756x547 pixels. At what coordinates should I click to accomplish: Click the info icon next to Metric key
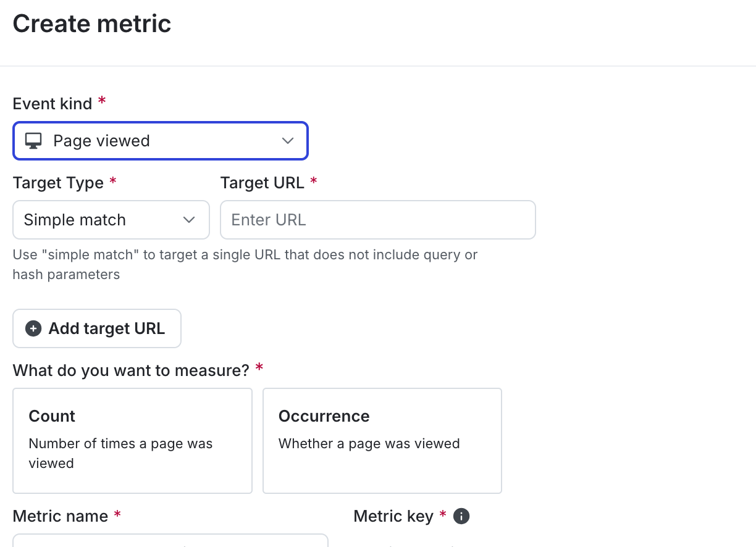point(461,516)
